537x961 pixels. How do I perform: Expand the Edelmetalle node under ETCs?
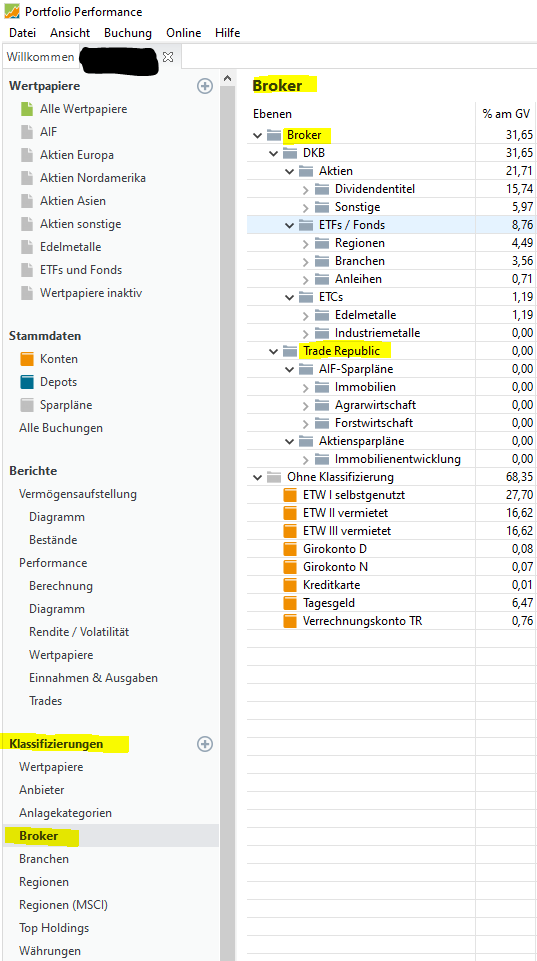coord(306,316)
